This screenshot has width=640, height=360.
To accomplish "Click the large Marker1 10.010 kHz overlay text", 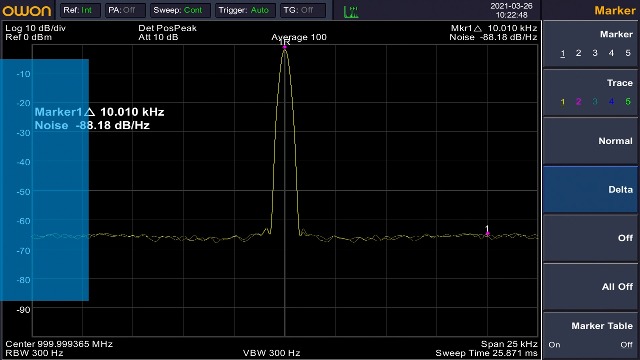I will (x=99, y=112).
